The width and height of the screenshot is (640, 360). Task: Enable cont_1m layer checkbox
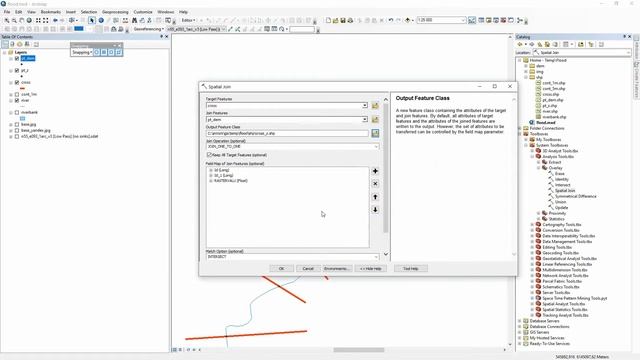tap(17, 94)
